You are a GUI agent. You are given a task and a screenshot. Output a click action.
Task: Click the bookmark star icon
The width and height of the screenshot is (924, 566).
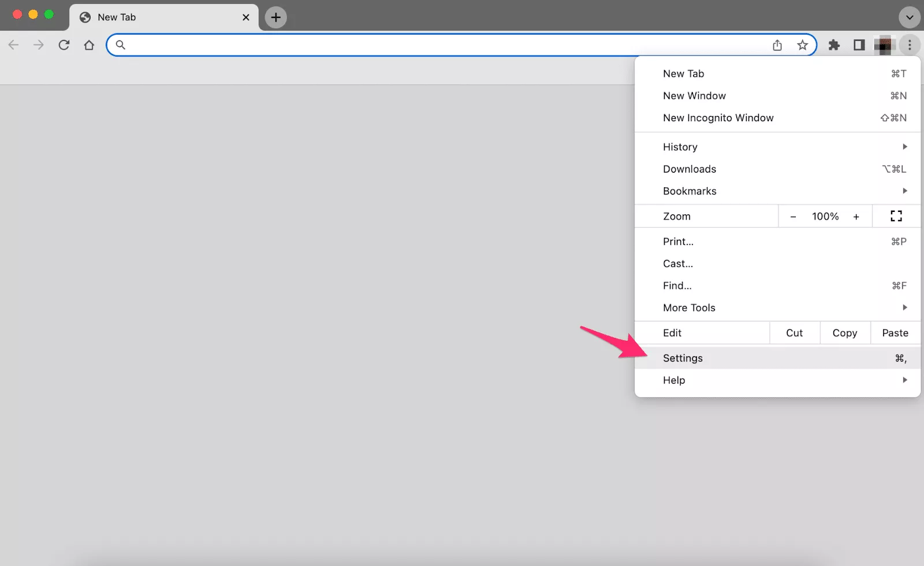pos(802,45)
